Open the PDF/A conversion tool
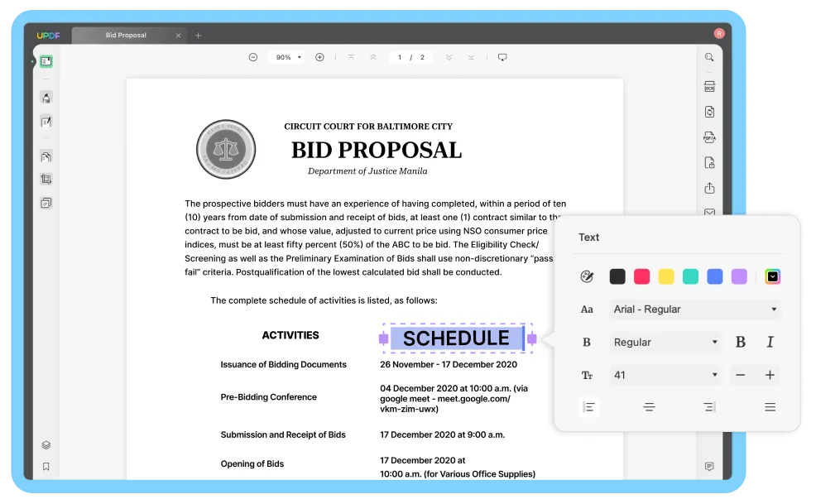816x504 pixels. [709, 137]
